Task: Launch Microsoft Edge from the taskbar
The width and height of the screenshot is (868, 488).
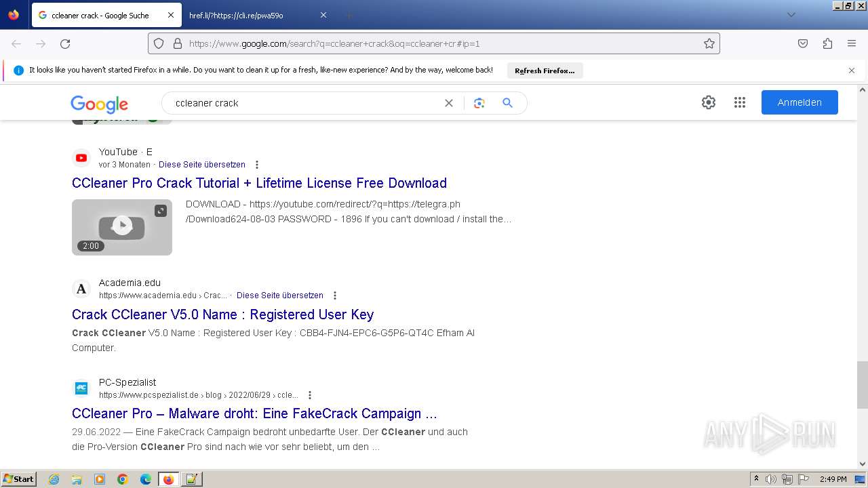Action: (146, 479)
